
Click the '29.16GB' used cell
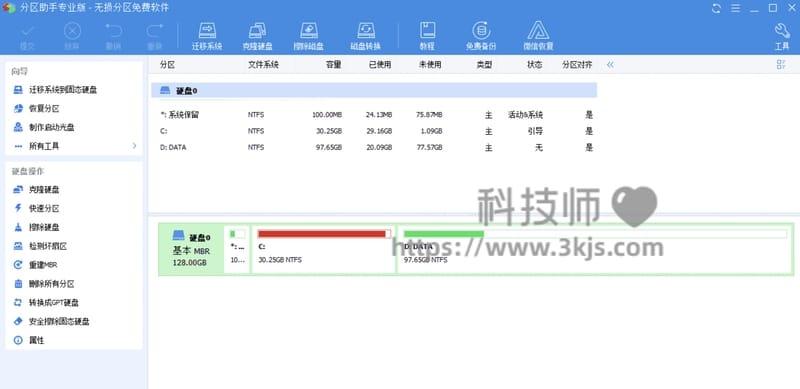tap(379, 131)
